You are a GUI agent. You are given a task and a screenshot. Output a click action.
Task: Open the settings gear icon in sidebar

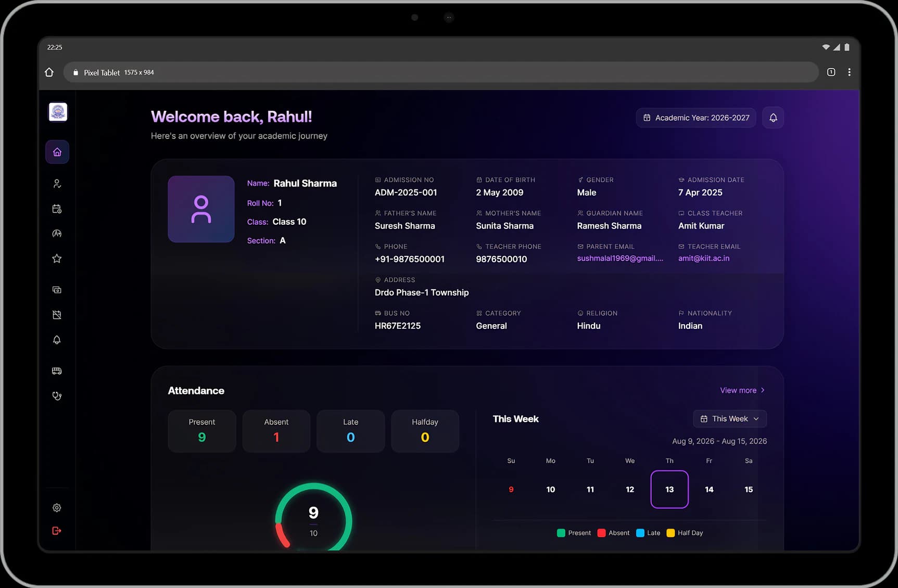[57, 508]
